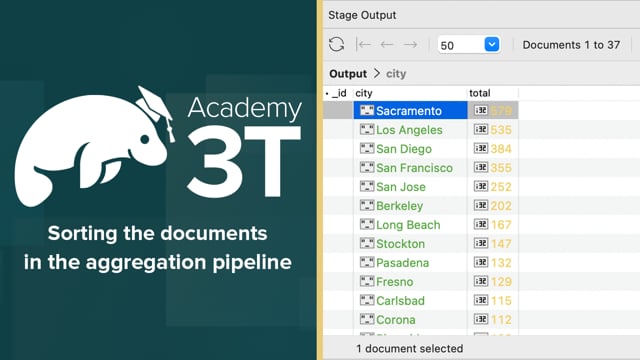This screenshot has height=360, width=640.
Task: Click total value 252
Action: pos(501,187)
